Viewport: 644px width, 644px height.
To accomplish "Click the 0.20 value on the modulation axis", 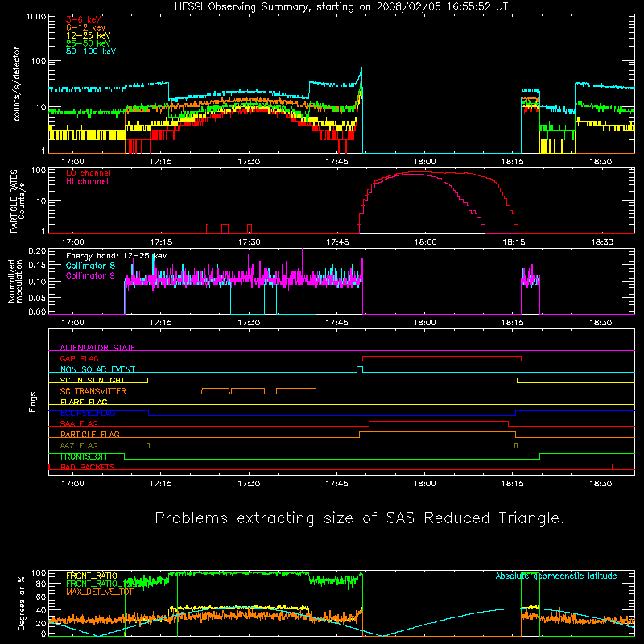I will point(37,251).
